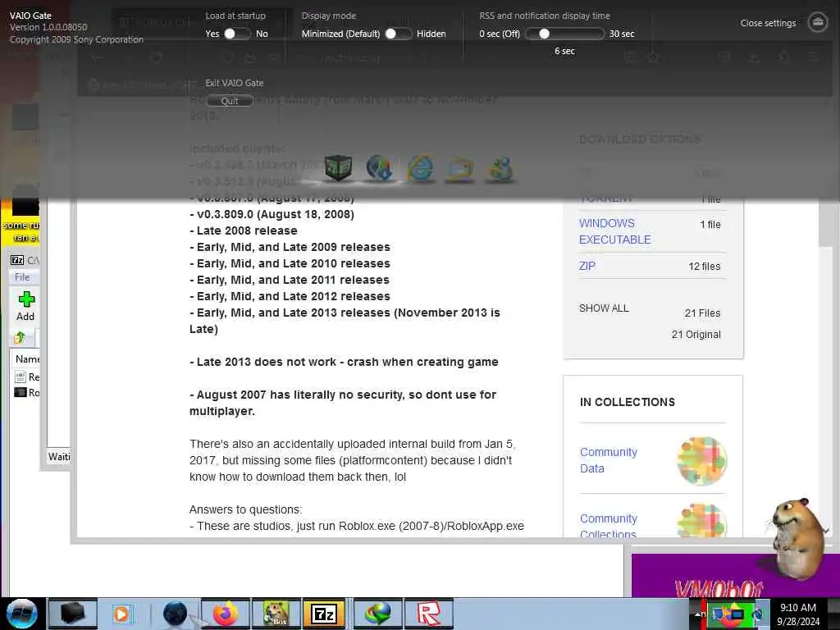Open the media player taskbar icon
Image resolution: width=840 pixels, height=630 pixels.
click(x=122, y=614)
